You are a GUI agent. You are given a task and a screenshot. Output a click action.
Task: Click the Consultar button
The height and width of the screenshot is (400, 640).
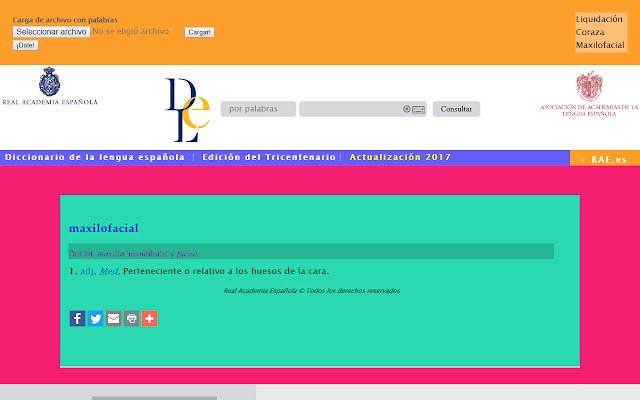pos(456,109)
